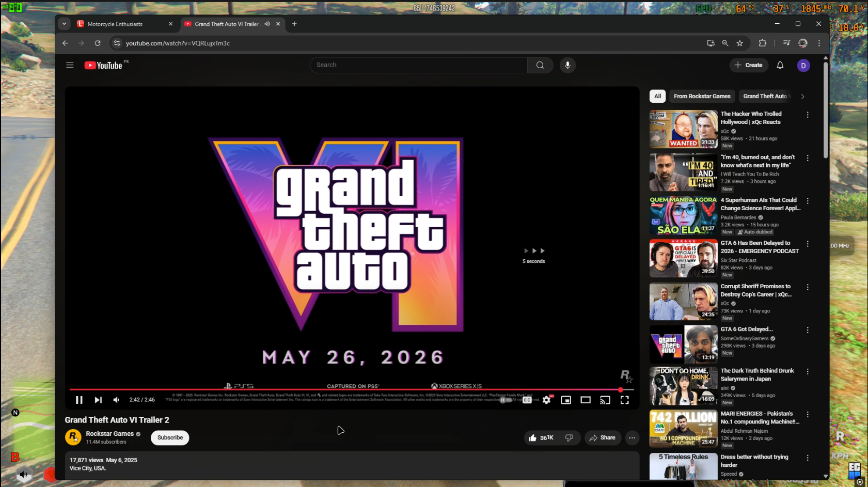Image resolution: width=868 pixels, height=487 pixels.
Task: Share this video
Action: point(603,437)
